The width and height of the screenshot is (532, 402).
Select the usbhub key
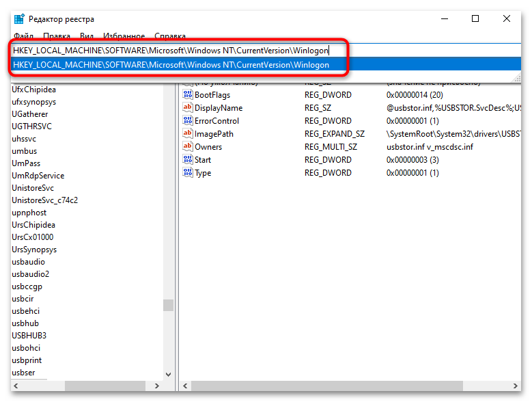click(25, 323)
